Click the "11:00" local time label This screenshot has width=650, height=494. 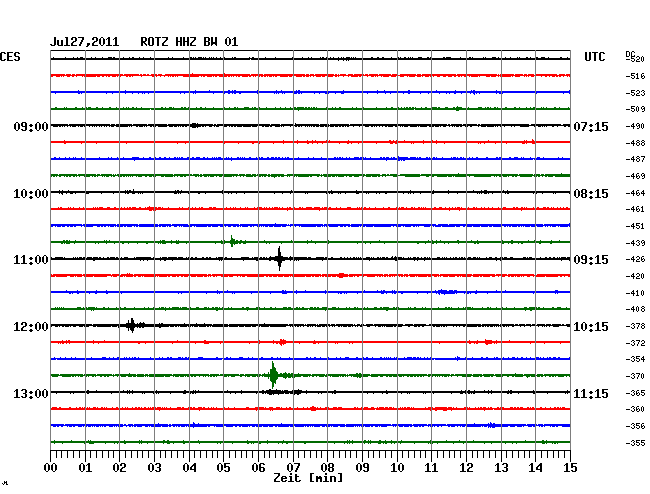31,260
